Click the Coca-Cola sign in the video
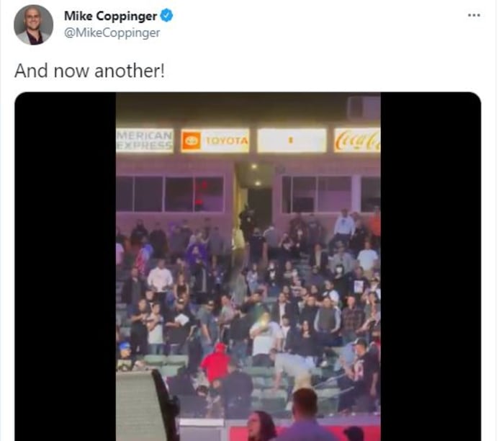Viewport: 504px width, 441px height. coord(357,140)
